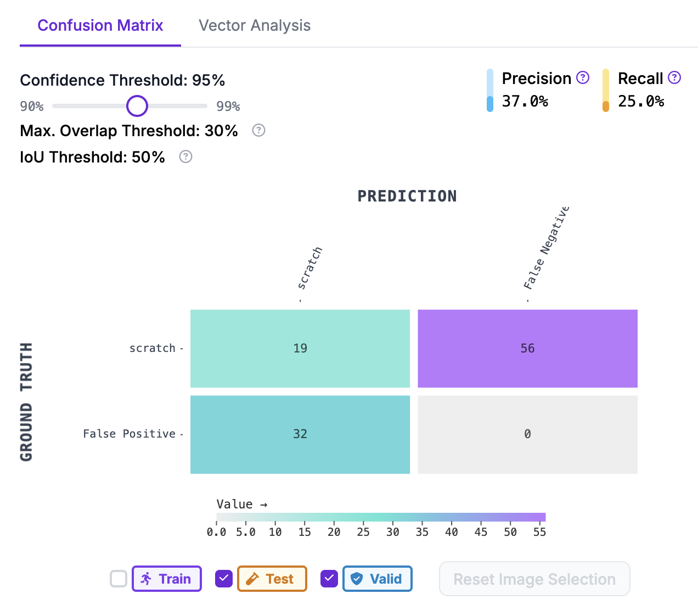Image resolution: width=698 pixels, height=616 pixels.
Task: Enable the Train dataset checkbox
Action: [119, 579]
